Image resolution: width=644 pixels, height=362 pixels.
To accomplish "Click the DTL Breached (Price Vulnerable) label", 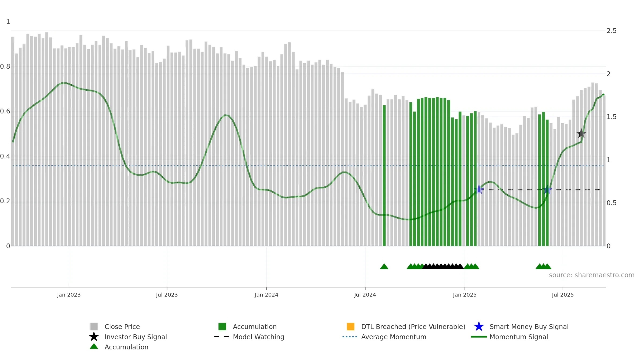I will pyautogui.click(x=413, y=327).
